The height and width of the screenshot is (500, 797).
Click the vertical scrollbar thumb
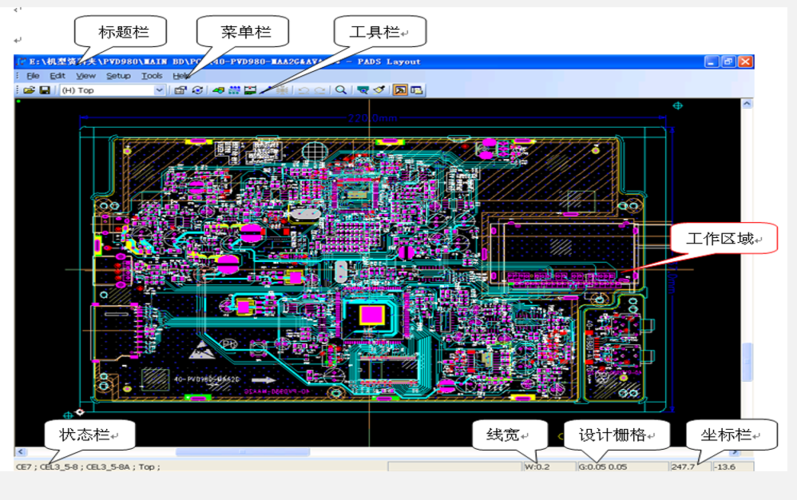[x=747, y=362]
